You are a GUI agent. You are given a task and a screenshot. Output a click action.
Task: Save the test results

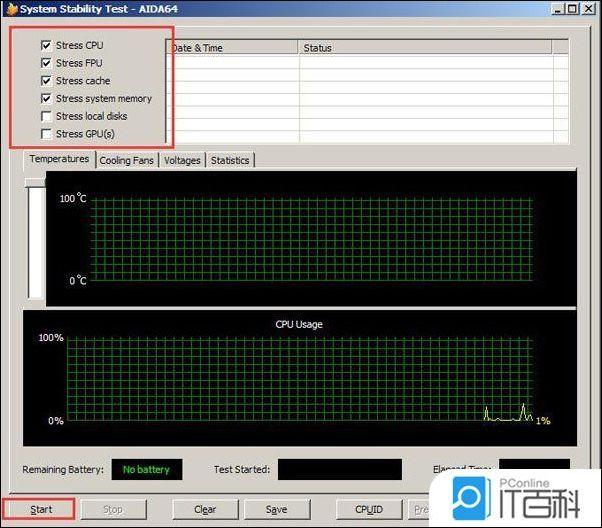coord(277,510)
